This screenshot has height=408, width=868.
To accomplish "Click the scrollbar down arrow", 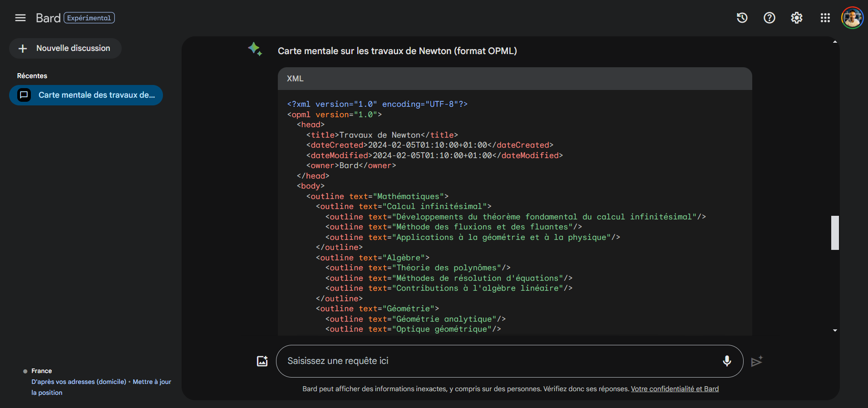I will [835, 330].
